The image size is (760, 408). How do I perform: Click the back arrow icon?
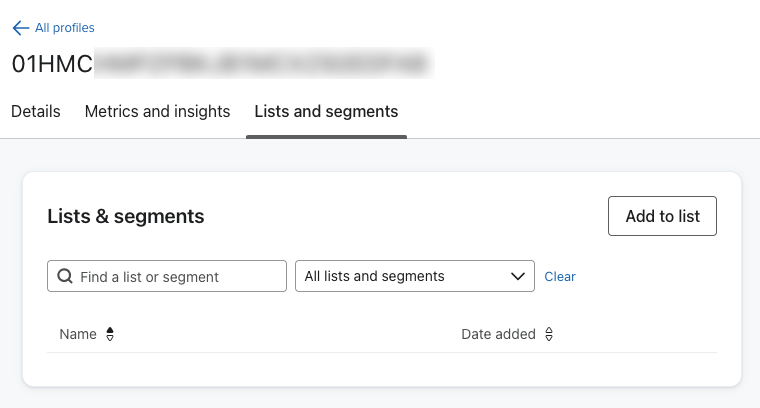click(20, 28)
